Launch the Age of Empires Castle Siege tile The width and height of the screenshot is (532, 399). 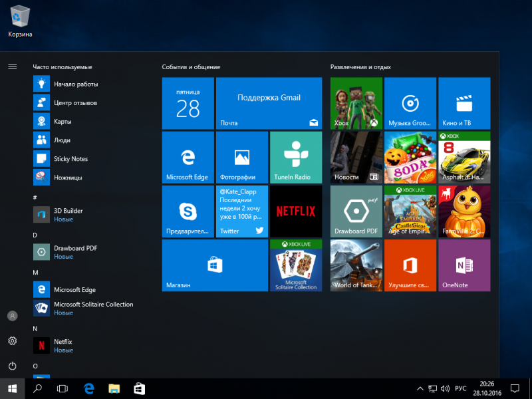point(410,211)
